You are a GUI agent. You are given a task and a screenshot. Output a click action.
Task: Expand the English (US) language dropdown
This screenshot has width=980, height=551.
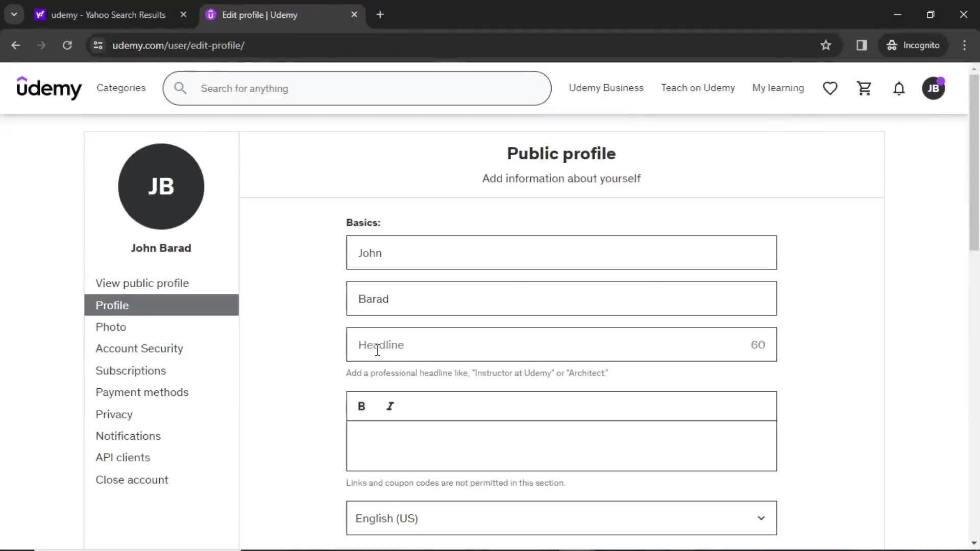coord(561,518)
